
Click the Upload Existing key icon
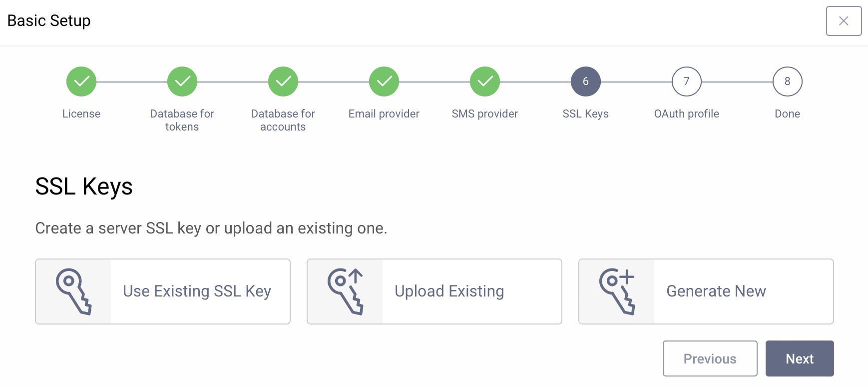345,291
